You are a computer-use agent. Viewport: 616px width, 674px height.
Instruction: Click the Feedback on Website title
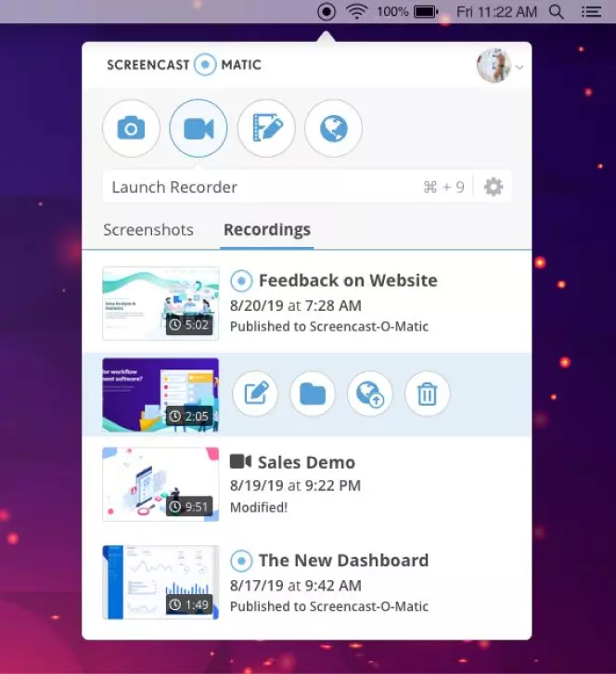[x=348, y=280]
